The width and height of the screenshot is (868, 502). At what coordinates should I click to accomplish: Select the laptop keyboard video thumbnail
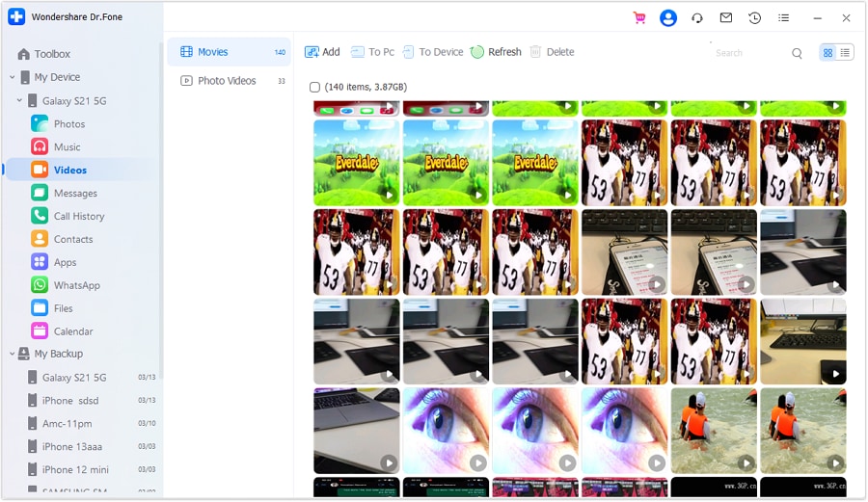click(357, 431)
